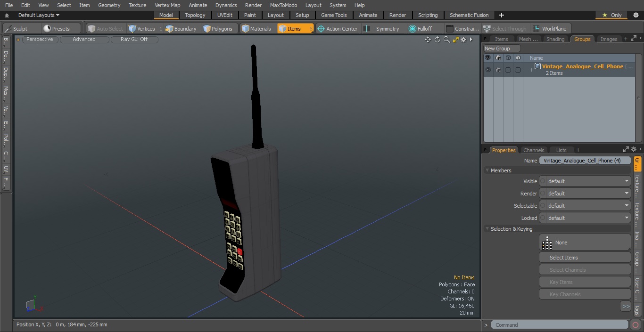This screenshot has width=644, height=332.
Task: Switch to the Channels tab
Action: coord(534,150)
